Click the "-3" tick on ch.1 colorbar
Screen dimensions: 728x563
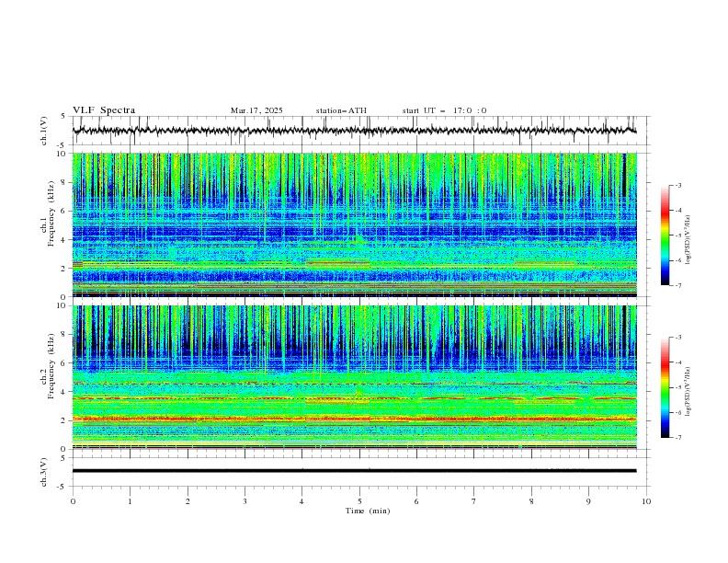click(678, 185)
